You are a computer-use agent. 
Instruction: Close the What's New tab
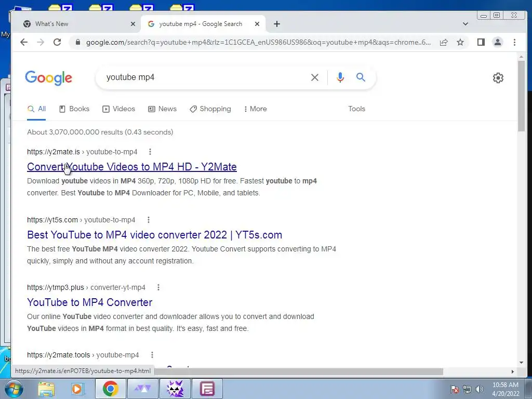pyautogui.click(x=133, y=24)
